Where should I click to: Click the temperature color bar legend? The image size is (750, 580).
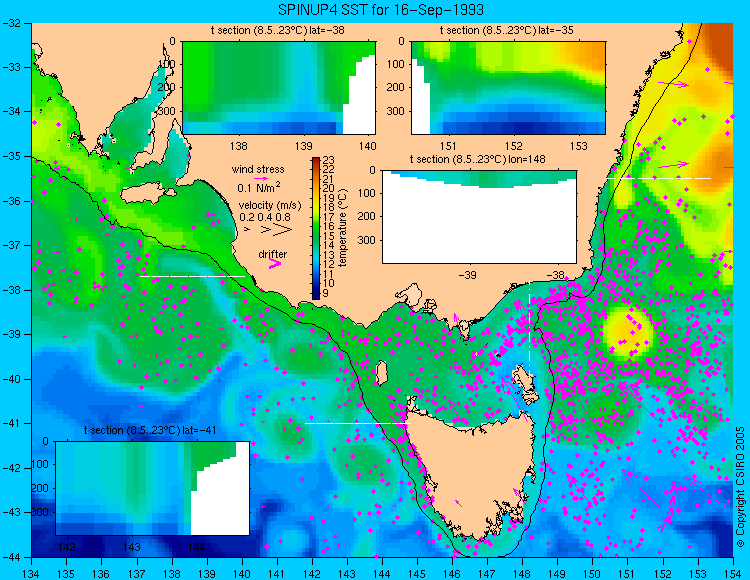coord(316,228)
